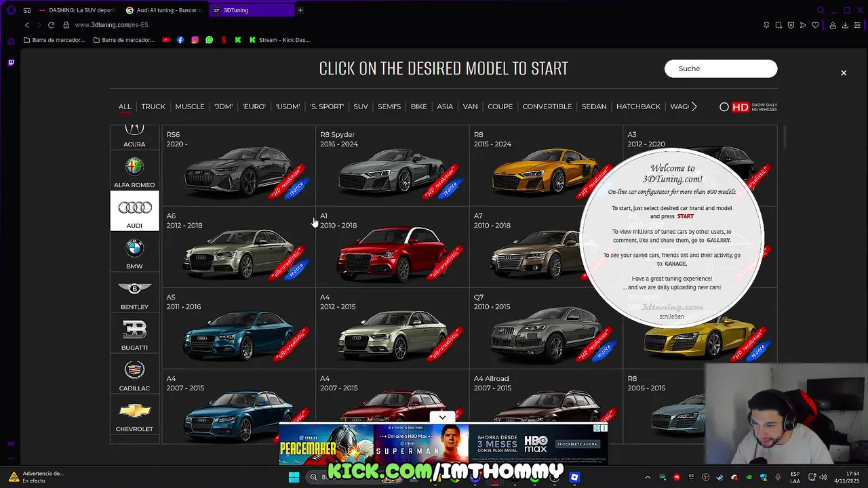Screen dimensions: 868x488
Task: Choose the Audi A6 2012-2018 model
Action: (239, 247)
